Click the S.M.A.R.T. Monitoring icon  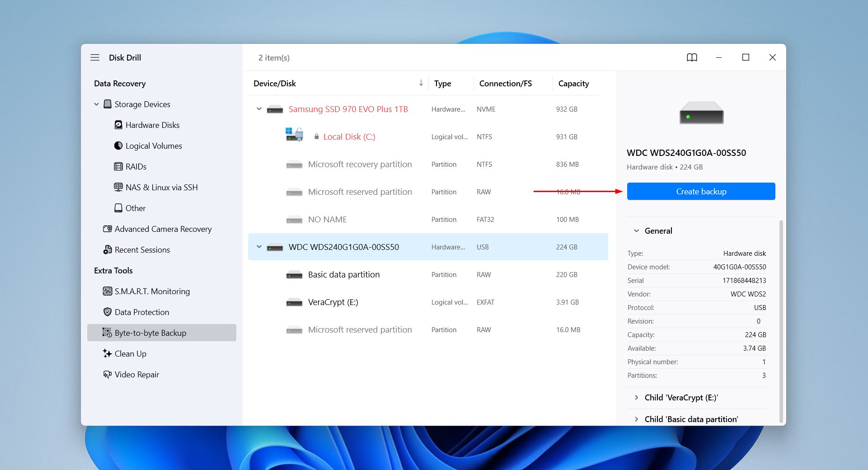pos(108,291)
